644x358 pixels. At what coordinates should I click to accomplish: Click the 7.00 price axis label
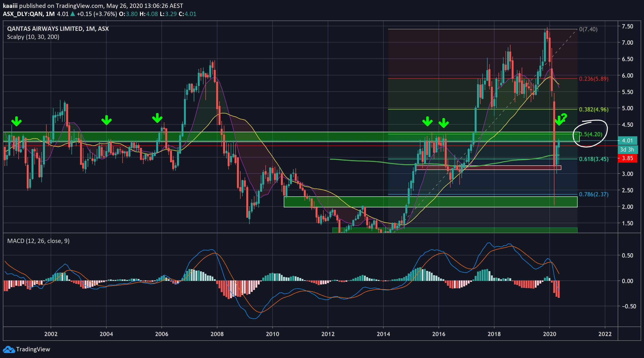coord(628,42)
